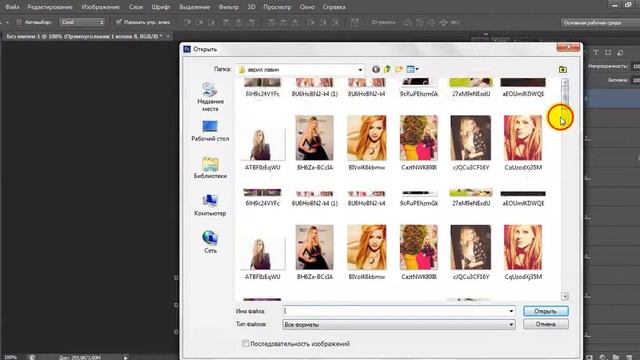The width and height of the screenshot is (640, 360).
Task: Close the Без имени-1 document tab
Action: pyautogui.click(x=168, y=36)
